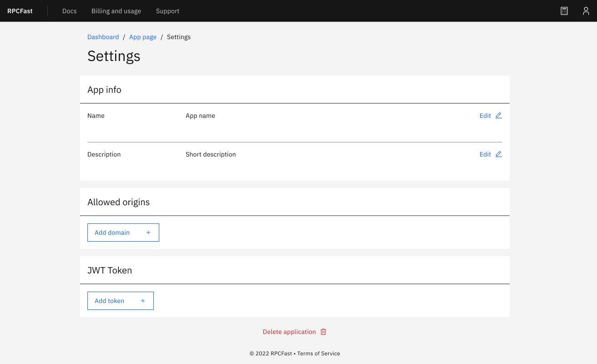Open Terms of Service link
The image size is (597, 364).
coord(319,354)
